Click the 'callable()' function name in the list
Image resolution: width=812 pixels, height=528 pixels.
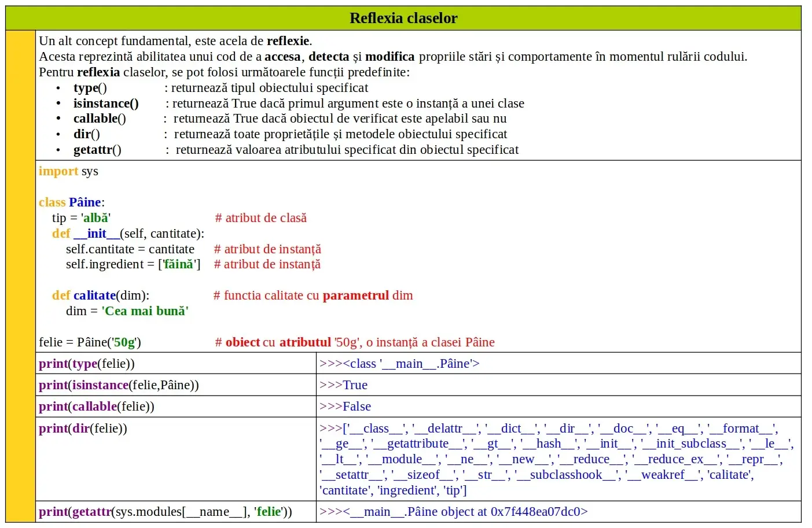pyautogui.click(x=100, y=119)
